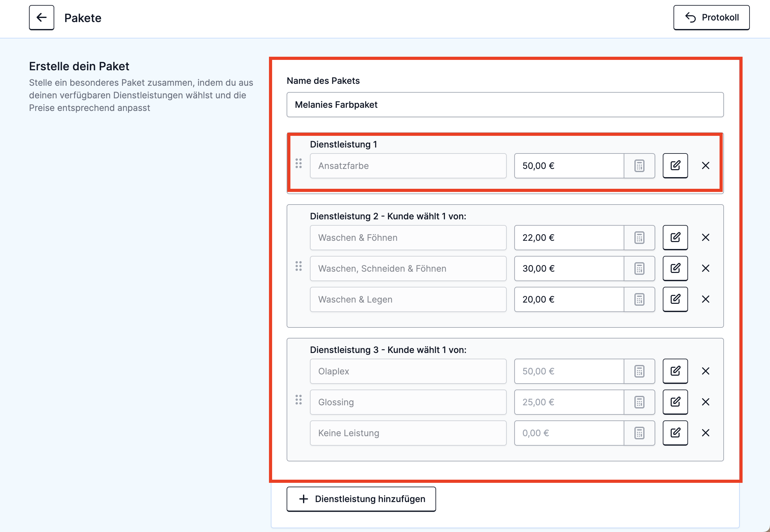Image resolution: width=770 pixels, height=532 pixels.
Task: Click the Keine Leistung service field
Action: [408, 433]
